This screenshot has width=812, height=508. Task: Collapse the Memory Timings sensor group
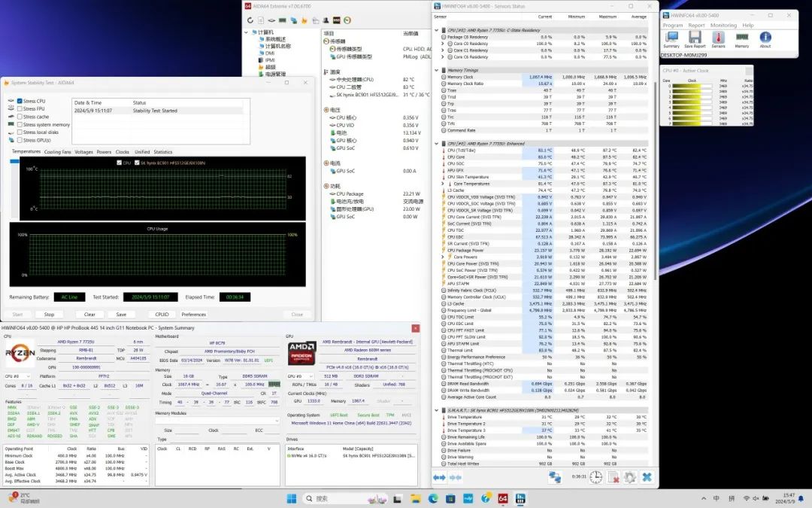[x=437, y=70]
